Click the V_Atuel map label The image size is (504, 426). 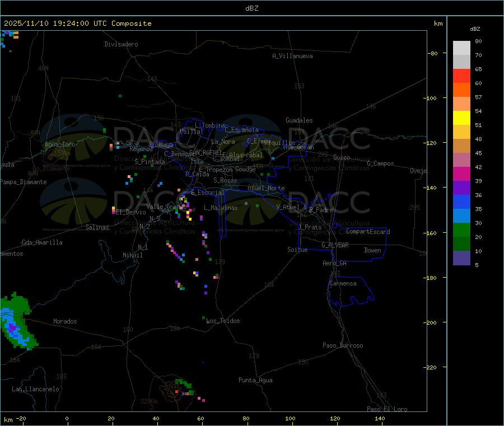[288, 207]
